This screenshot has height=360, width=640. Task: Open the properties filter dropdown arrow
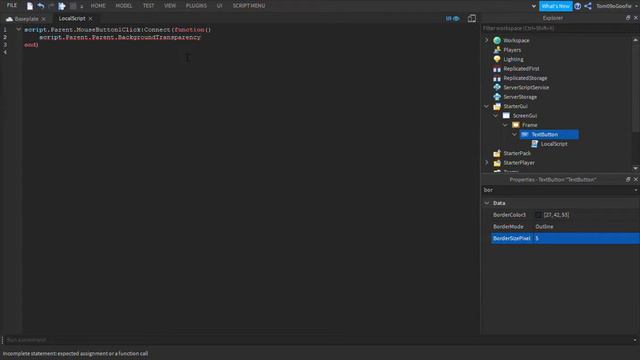(x=636, y=190)
